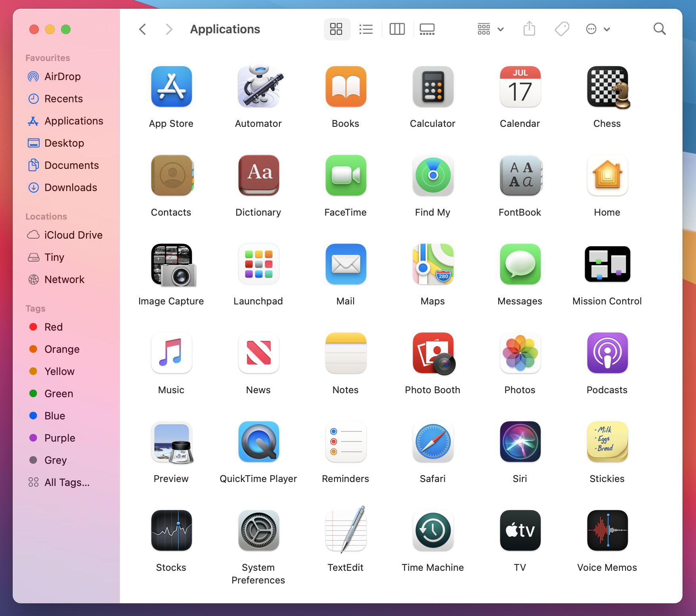This screenshot has height=616, width=696.
Task: Select the Notes app icon
Action: point(346,353)
